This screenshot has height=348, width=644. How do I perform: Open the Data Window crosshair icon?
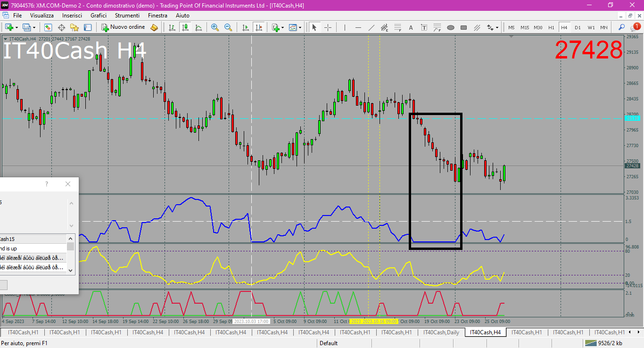(61, 27)
